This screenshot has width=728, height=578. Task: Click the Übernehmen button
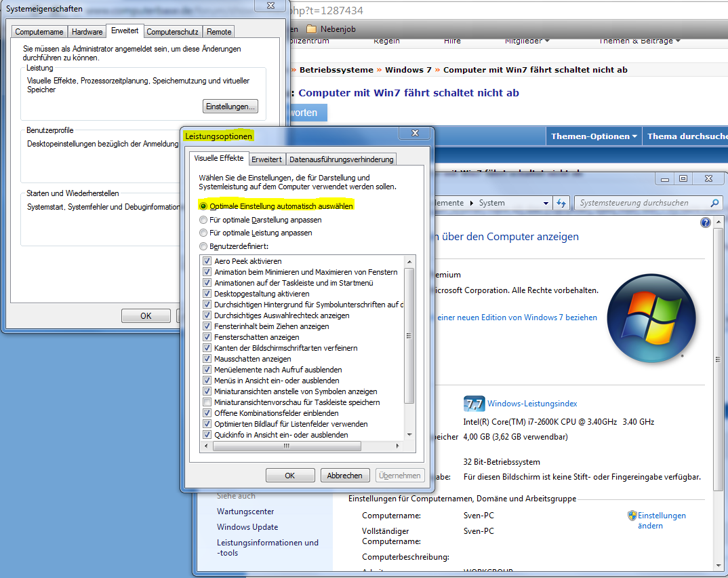399,476
